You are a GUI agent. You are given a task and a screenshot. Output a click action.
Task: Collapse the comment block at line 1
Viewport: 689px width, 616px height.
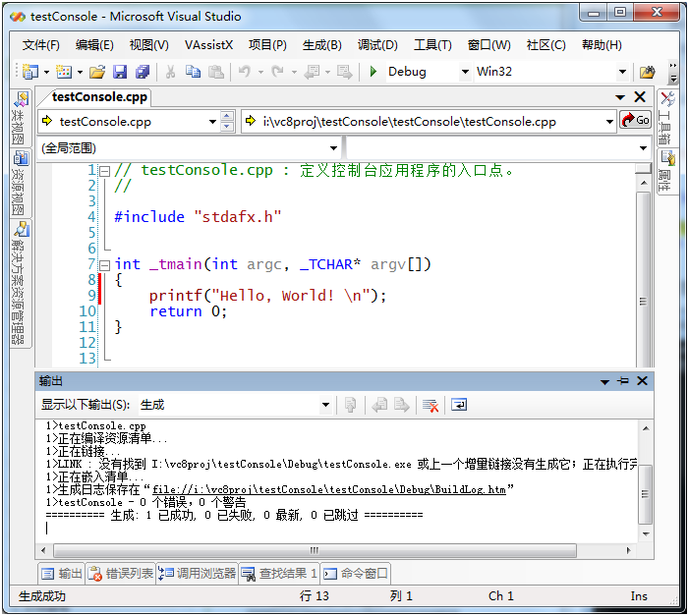click(104, 171)
